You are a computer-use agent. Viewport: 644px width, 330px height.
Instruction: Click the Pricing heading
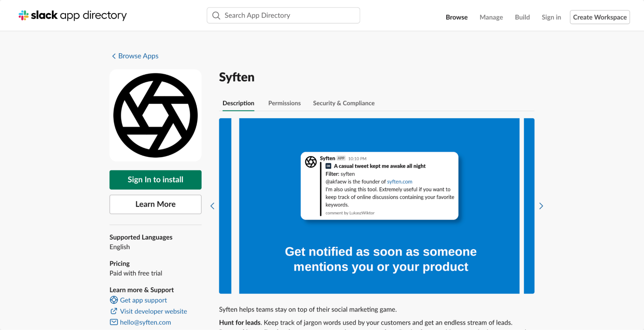tap(120, 264)
